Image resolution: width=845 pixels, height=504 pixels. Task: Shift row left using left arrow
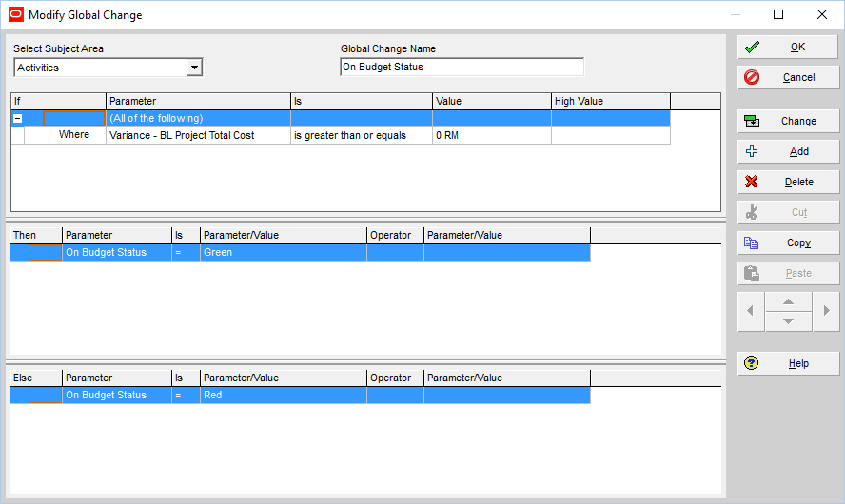(x=751, y=311)
